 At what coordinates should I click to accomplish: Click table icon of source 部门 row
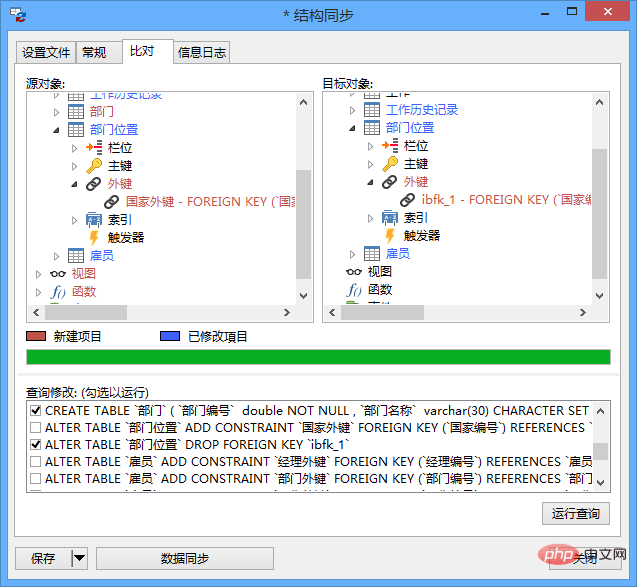coord(76,112)
